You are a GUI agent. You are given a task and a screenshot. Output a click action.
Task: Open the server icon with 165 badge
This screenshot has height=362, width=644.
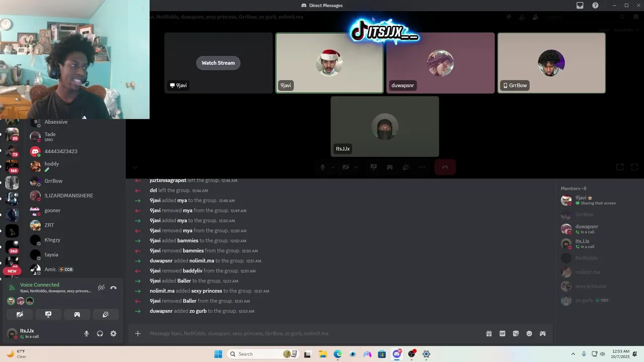coord(12,166)
